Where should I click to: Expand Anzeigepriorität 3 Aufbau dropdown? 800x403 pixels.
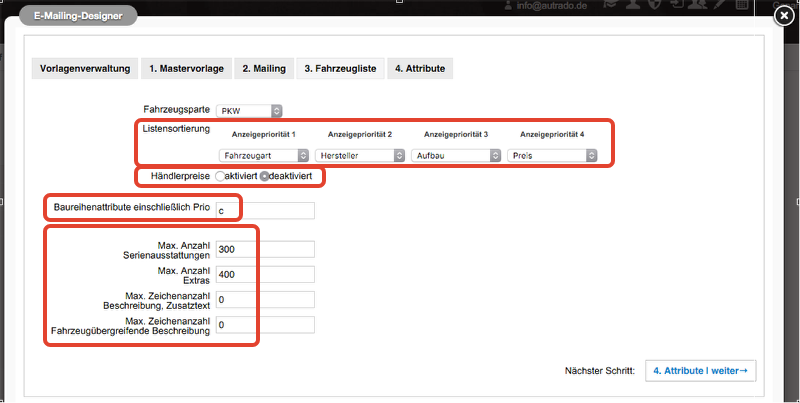pyautogui.click(x=456, y=156)
